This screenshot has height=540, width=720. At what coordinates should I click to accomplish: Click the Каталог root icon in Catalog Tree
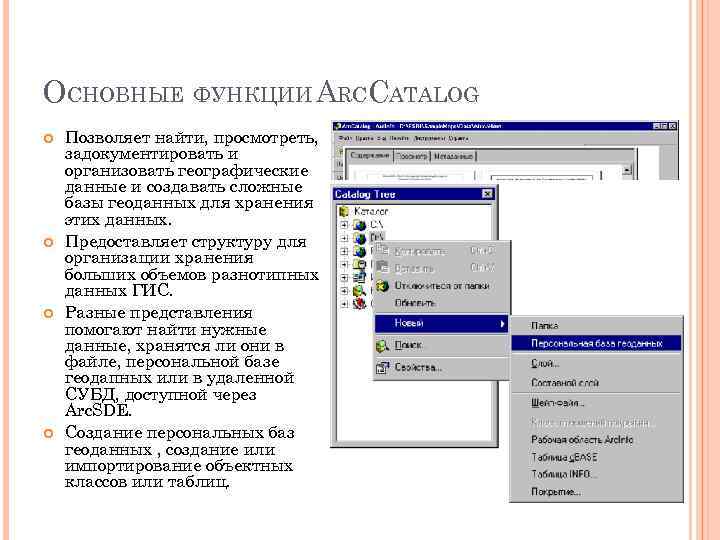click(344, 212)
